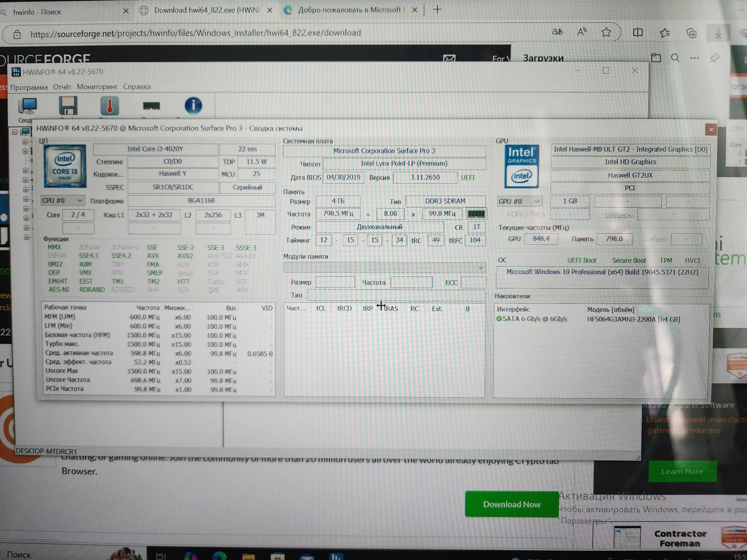Open more options dots in Загрузки panel

point(695,58)
